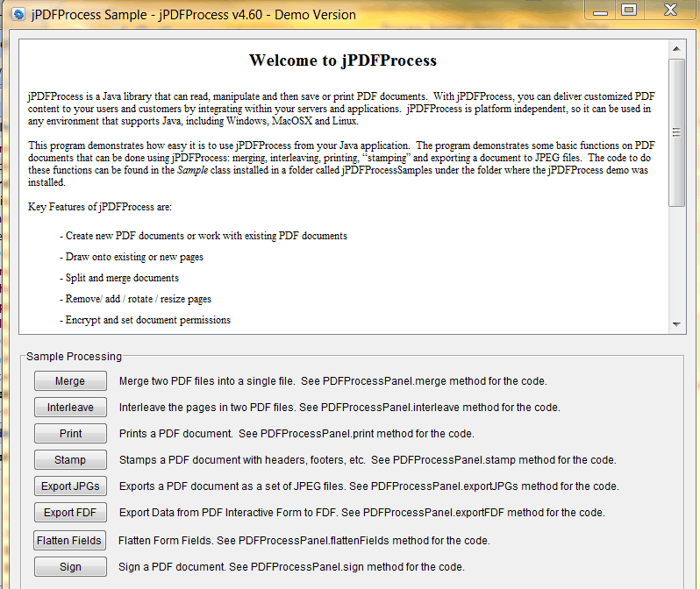Click the 'Merge two PDF files' description
Viewport: 700px width, 589px height.
tap(332, 381)
